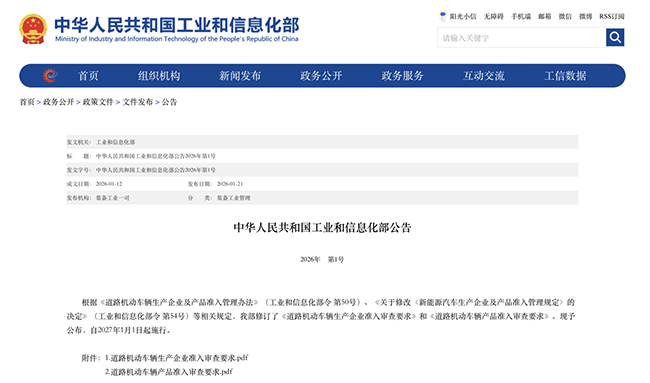Go to 文件发布 in the breadcrumb
650x383 pixels.
click(x=138, y=102)
